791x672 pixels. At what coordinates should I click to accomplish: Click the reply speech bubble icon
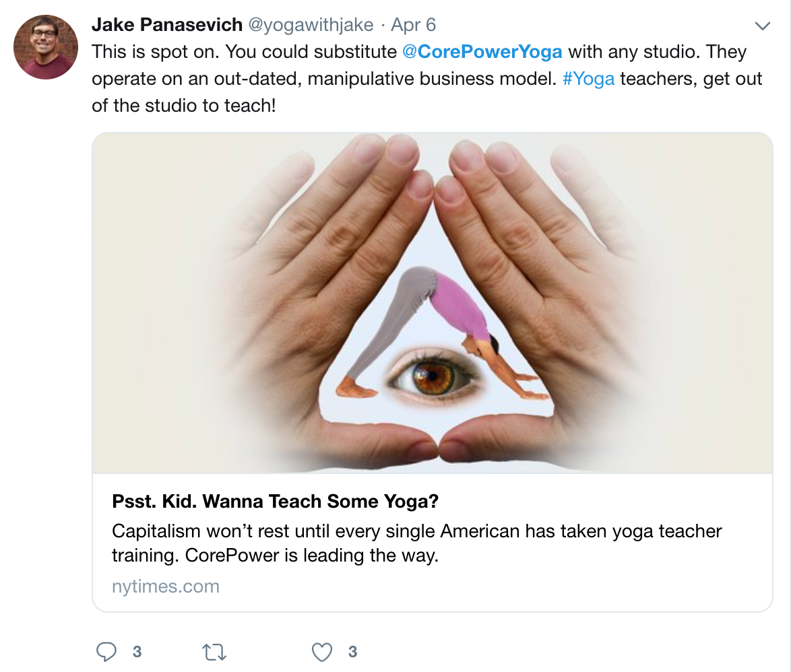point(106,651)
